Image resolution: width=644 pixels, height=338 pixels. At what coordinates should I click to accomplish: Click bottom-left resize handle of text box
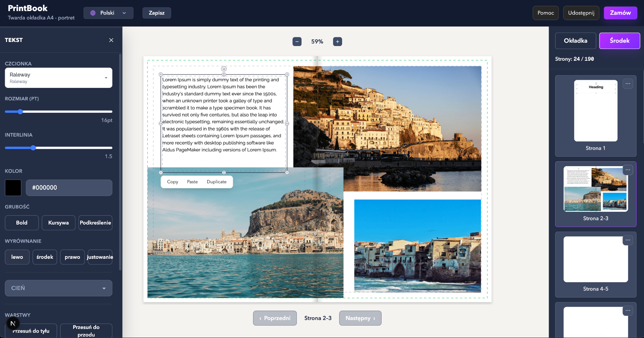click(161, 173)
